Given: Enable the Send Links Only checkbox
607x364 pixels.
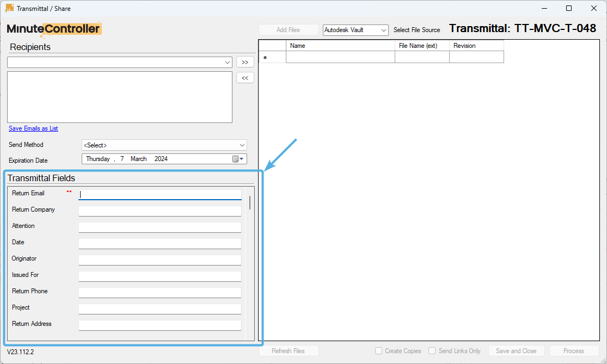Looking at the screenshot, I should pyautogui.click(x=432, y=350).
